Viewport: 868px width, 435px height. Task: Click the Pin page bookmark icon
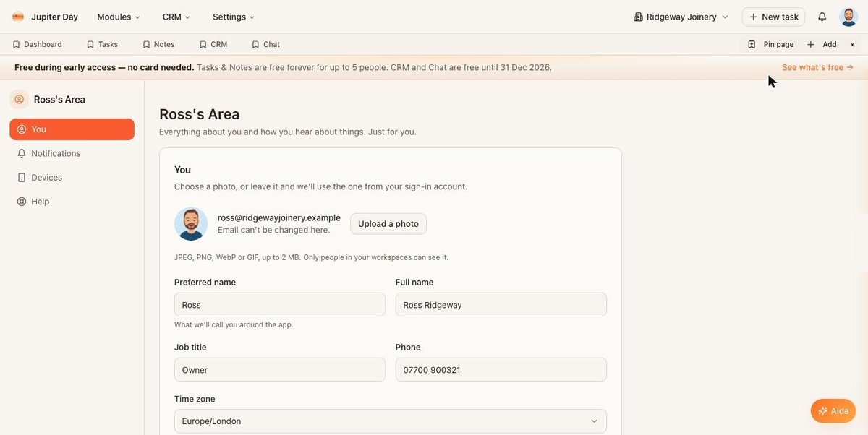click(752, 44)
